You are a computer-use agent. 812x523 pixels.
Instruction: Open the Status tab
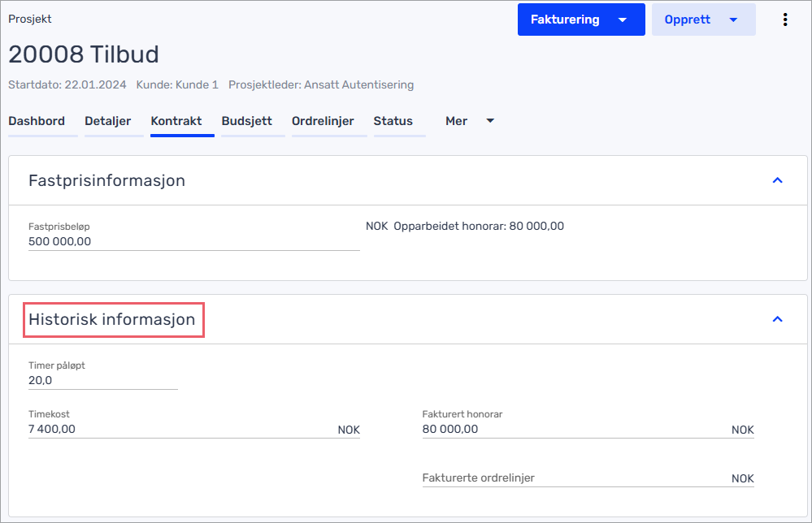(393, 121)
